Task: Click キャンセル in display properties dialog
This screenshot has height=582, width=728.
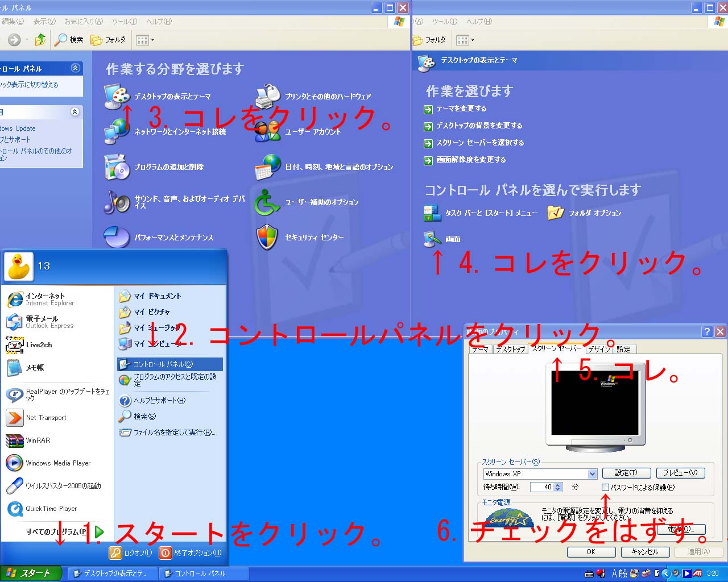Action: (x=644, y=552)
